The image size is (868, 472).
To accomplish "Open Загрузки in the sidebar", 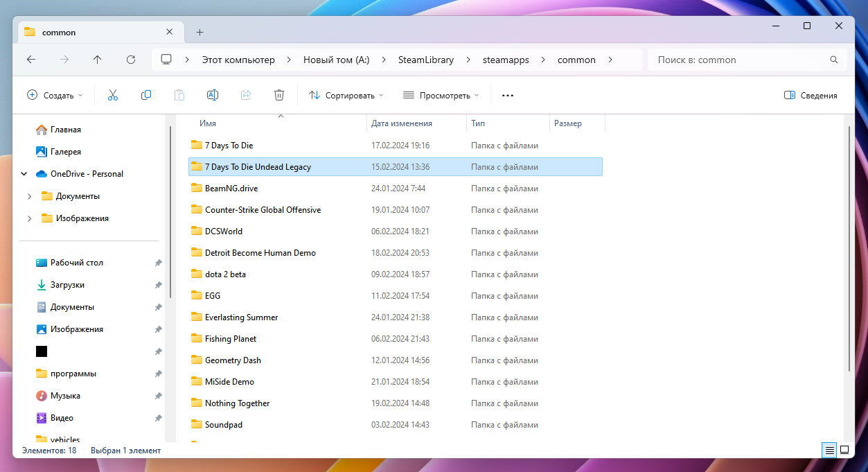I will 67,285.
